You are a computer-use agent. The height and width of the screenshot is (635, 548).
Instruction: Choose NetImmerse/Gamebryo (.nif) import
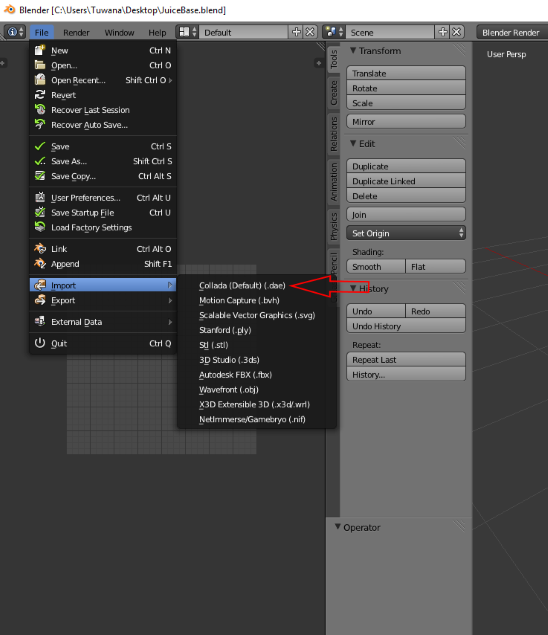pyautogui.click(x=257, y=419)
